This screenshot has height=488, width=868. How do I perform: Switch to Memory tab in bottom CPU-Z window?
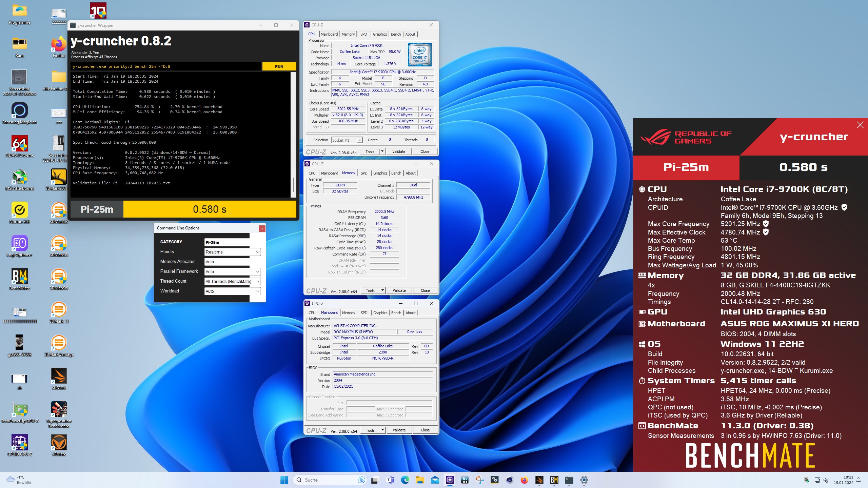(x=348, y=313)
